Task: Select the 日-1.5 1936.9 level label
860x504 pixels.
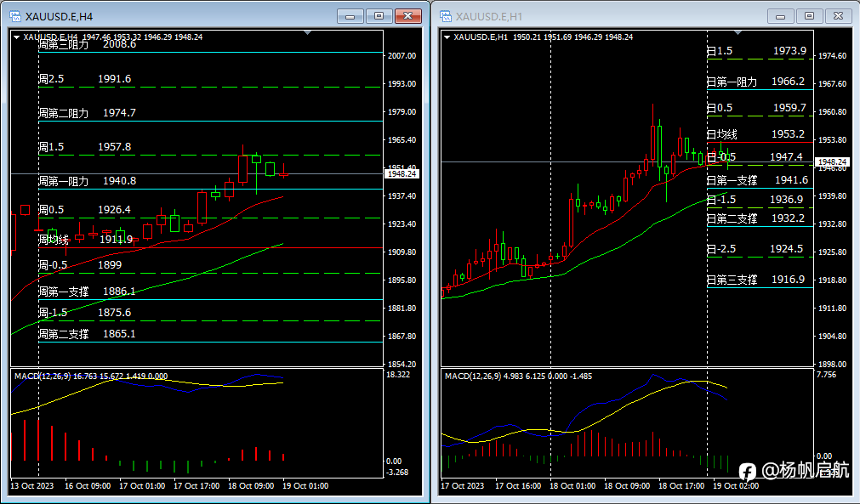Action: 755,200
